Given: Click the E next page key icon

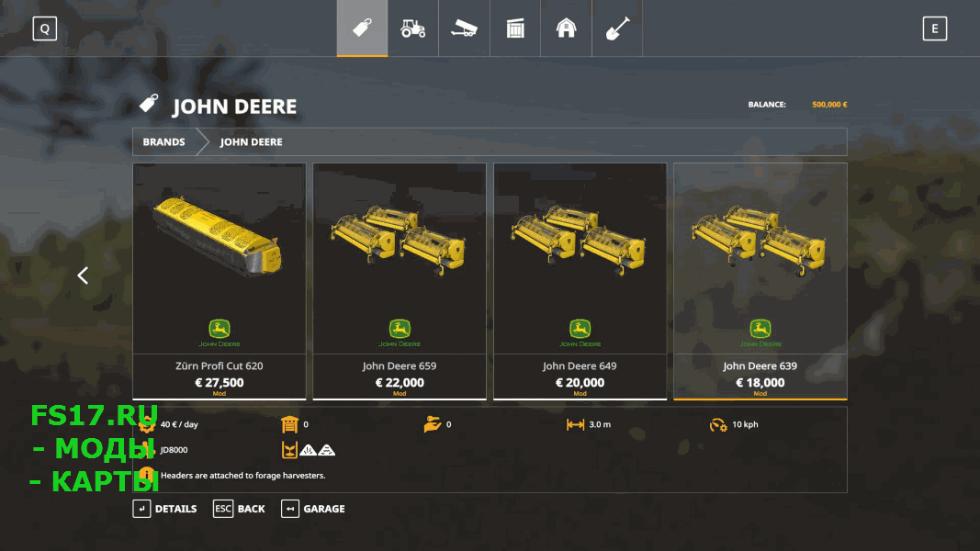Looking at the screenshot, I should click(x=934, y=28).
